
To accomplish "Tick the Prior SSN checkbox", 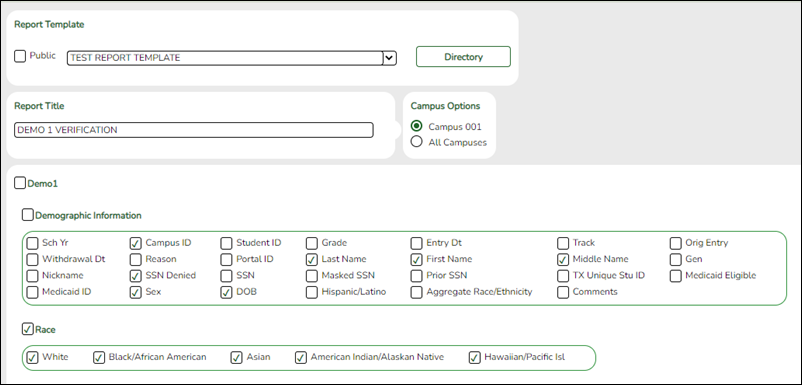I will point(417,276).
